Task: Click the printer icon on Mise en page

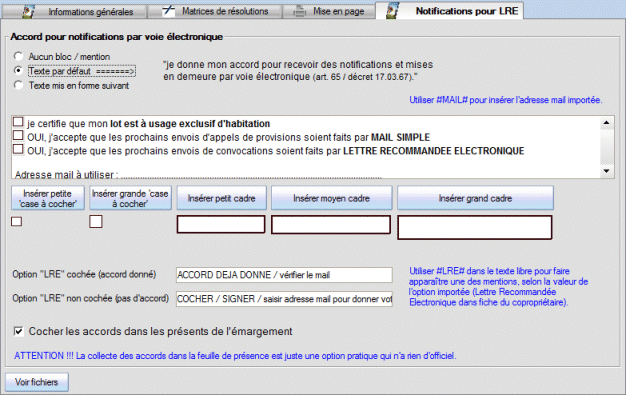Action: (x=299, y=12)
